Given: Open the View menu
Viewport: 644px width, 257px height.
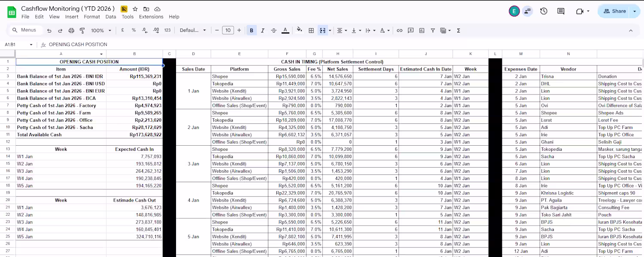Looking at the screenshot, I should coord(55,17).
